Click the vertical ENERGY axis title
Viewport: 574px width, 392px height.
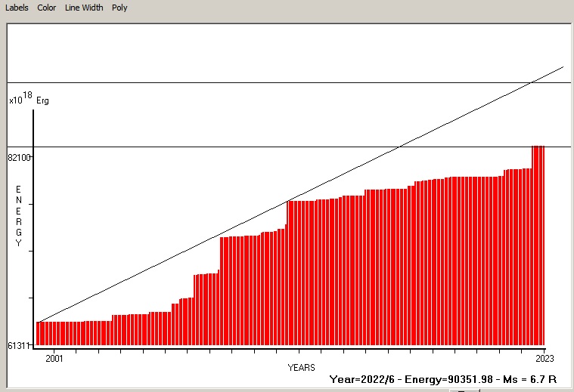(19, 216)
